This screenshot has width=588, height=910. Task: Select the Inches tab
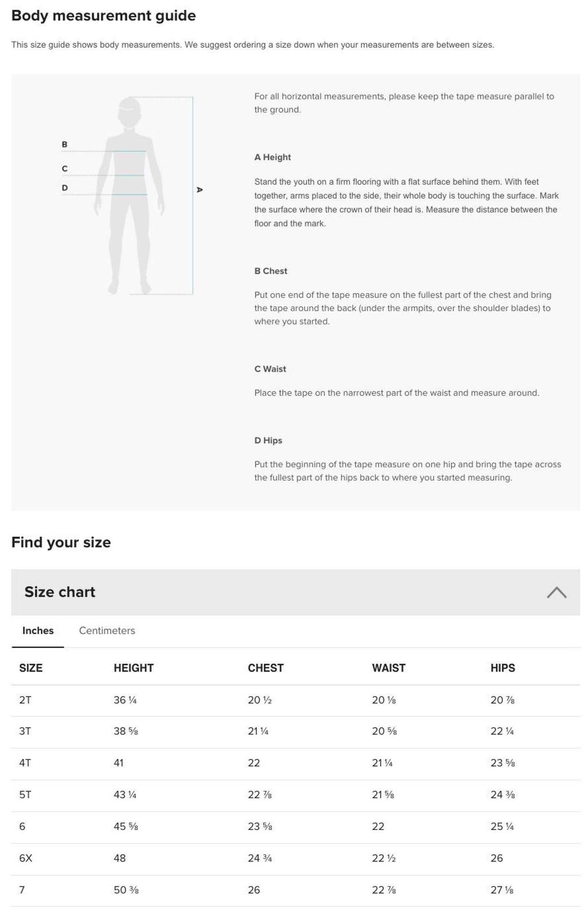point(38,630)
